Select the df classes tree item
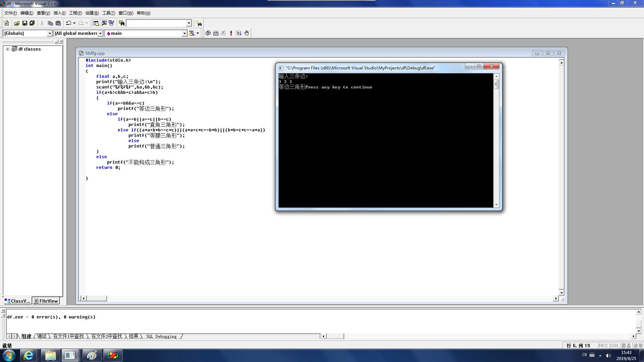 pyautogui.click(x=30, y=49)
